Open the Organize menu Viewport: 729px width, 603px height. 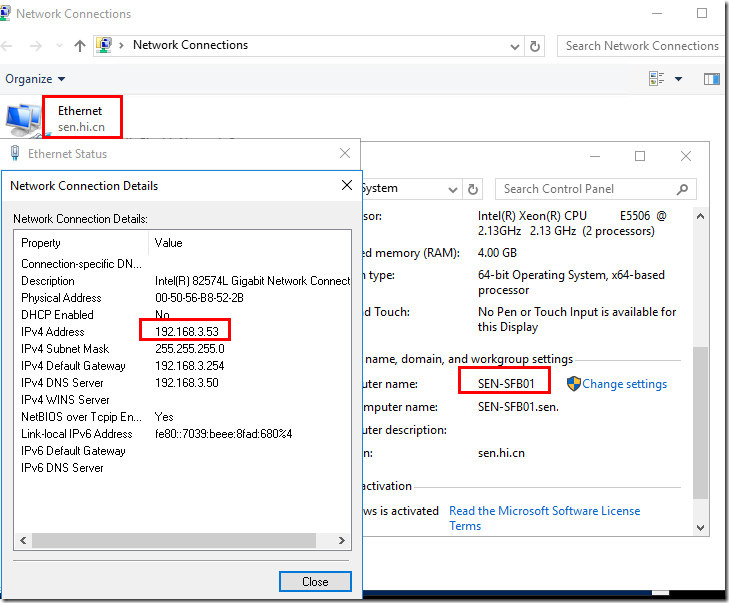tap(35, 79)
